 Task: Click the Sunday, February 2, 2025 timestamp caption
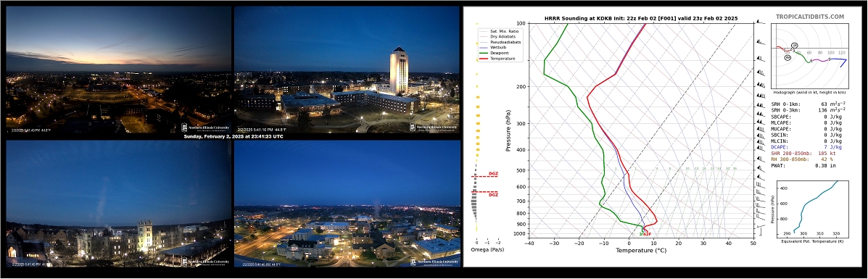tap(233, 137)
